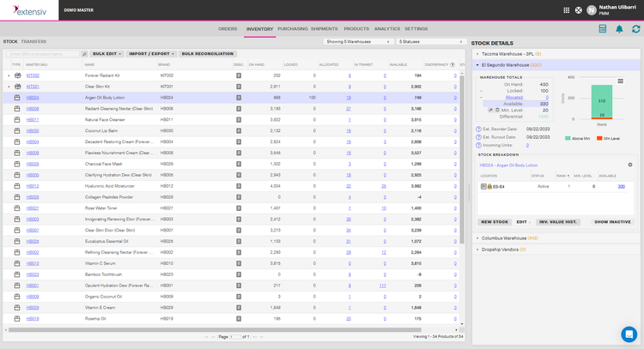The width and height of the screenshot is (644, 349).
Task: Open the Import / Export dropdown
Action: pyautogui.click(x=151, y=54)
